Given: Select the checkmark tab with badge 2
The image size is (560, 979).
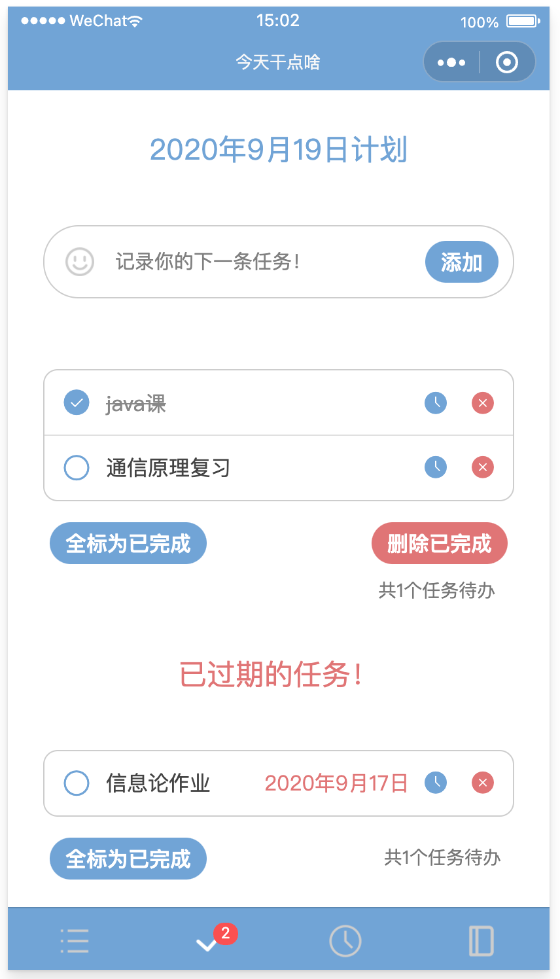Looking at the screenshot, I should point(208,942).
